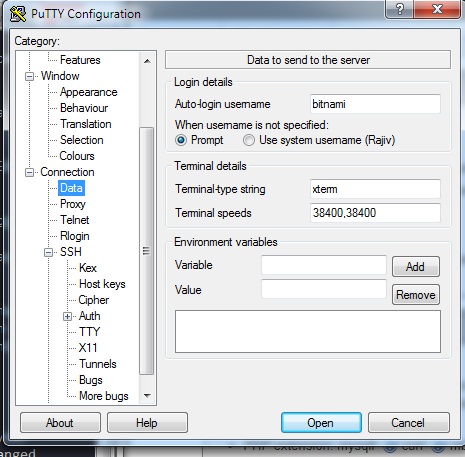
Task: Click Remove environment variable button
Action: click(416, 295)
